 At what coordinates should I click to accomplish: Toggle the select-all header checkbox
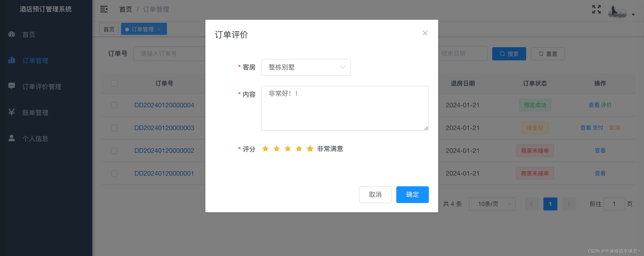(x=114, y=83)
